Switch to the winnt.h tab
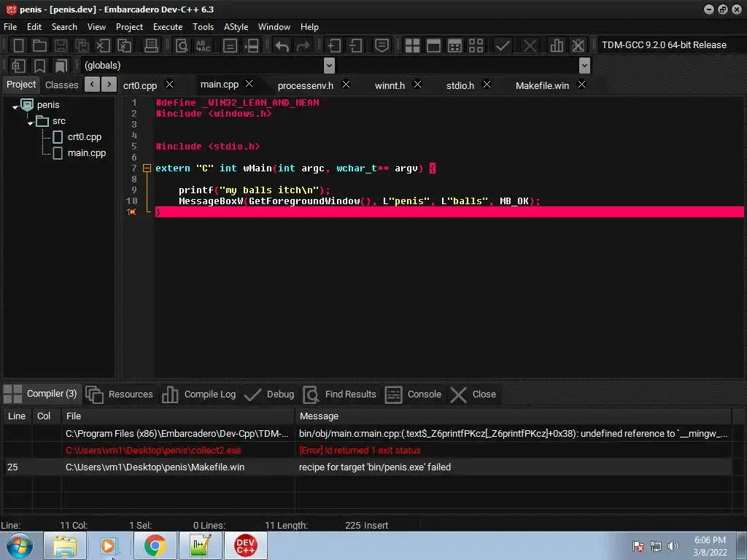The width and height of the screenshot is (747, 560). coord(390,85)
